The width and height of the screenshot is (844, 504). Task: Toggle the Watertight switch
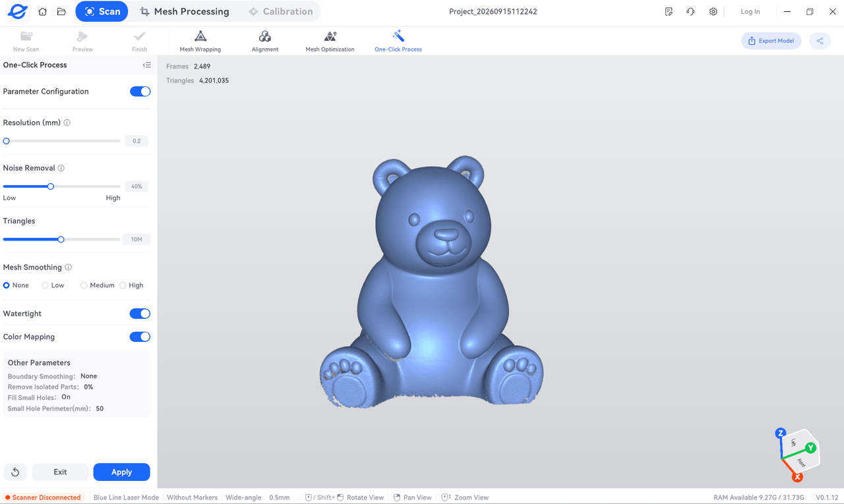140,314
